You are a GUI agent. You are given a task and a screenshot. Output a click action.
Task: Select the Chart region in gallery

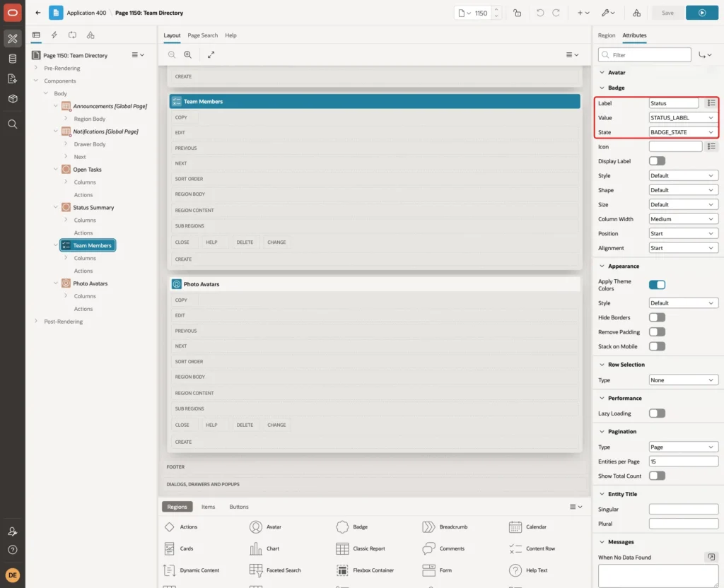(264, 548)
